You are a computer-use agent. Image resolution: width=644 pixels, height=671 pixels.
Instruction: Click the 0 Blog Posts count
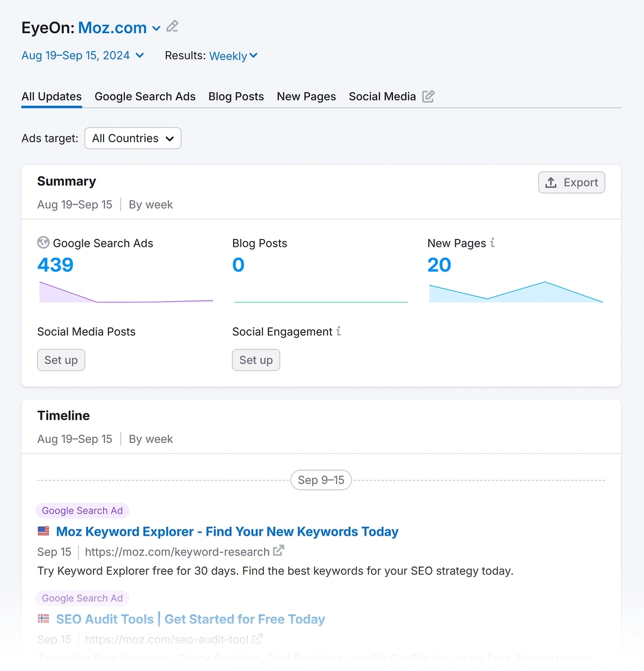(x=238, y=265)
